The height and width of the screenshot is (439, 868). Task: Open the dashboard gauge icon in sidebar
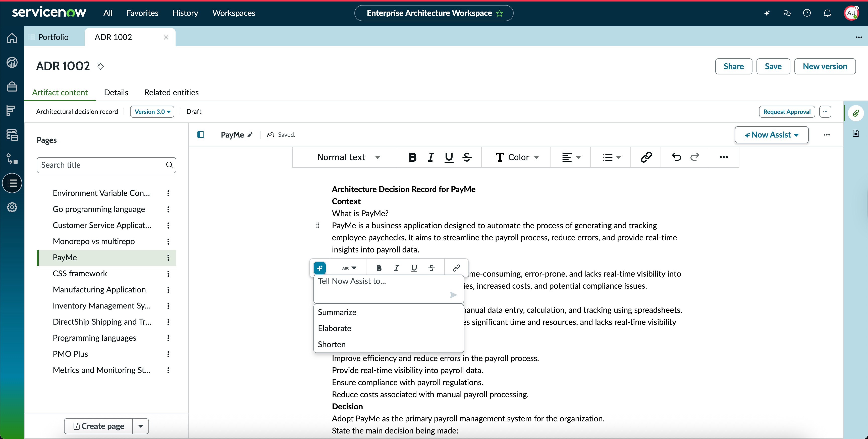(x=12, y=62)
